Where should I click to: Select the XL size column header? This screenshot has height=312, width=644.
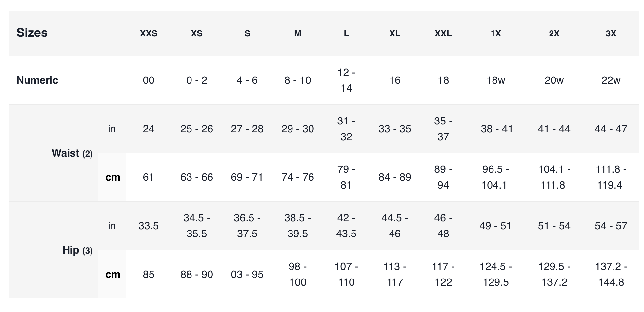point(394,33)
